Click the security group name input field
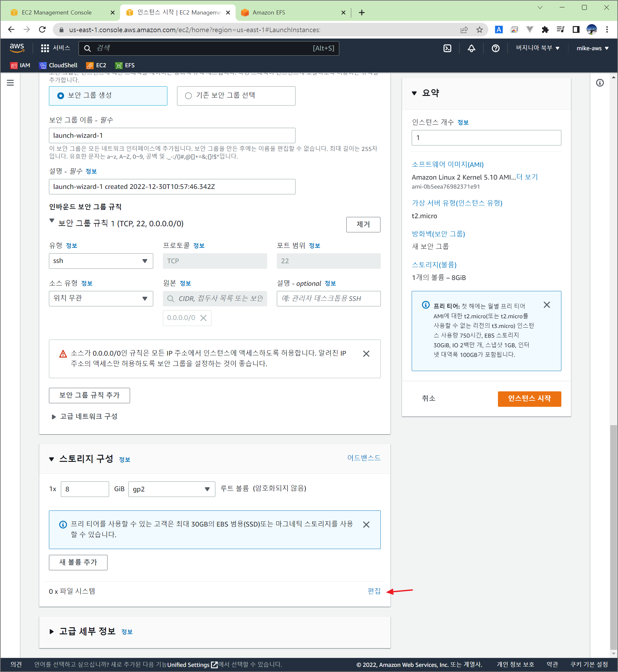Screen dimensions: 618x672 click(172, 135)
